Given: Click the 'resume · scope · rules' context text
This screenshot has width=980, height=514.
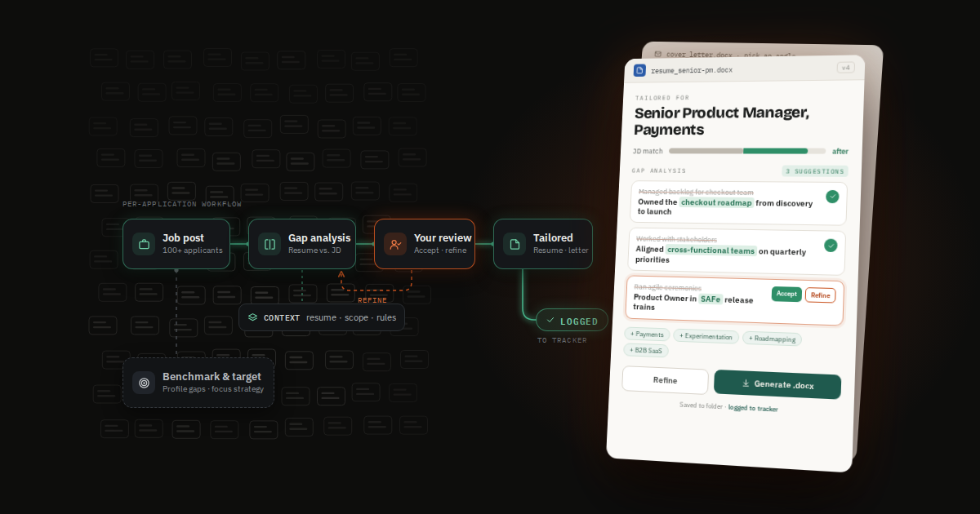Looking at the screenshot, I should tap(351, 317).
